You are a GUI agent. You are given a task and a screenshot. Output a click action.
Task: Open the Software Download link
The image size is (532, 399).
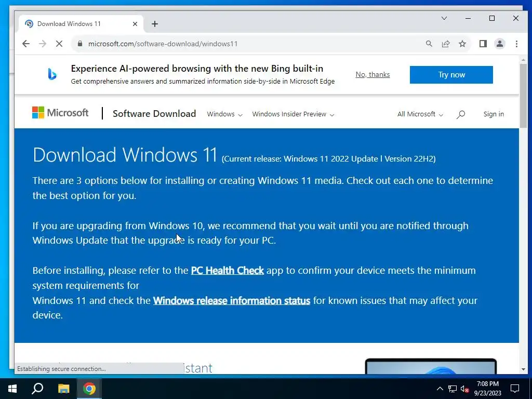pos(154,114)
